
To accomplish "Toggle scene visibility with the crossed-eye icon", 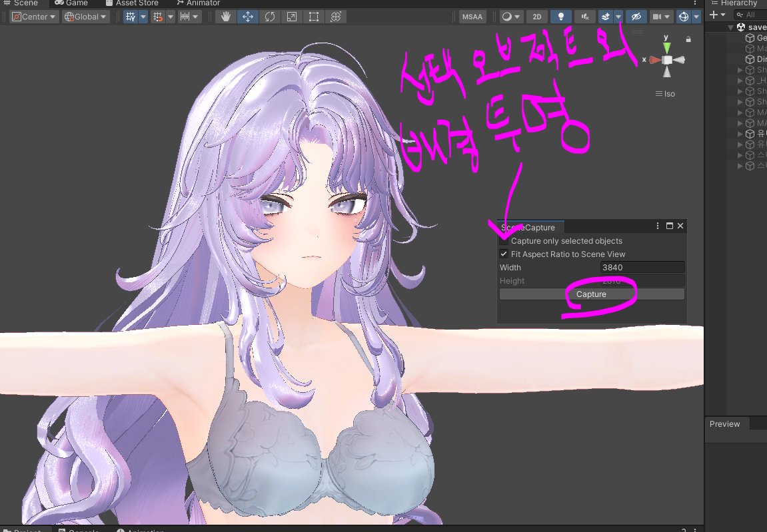I will click(637, 16).
